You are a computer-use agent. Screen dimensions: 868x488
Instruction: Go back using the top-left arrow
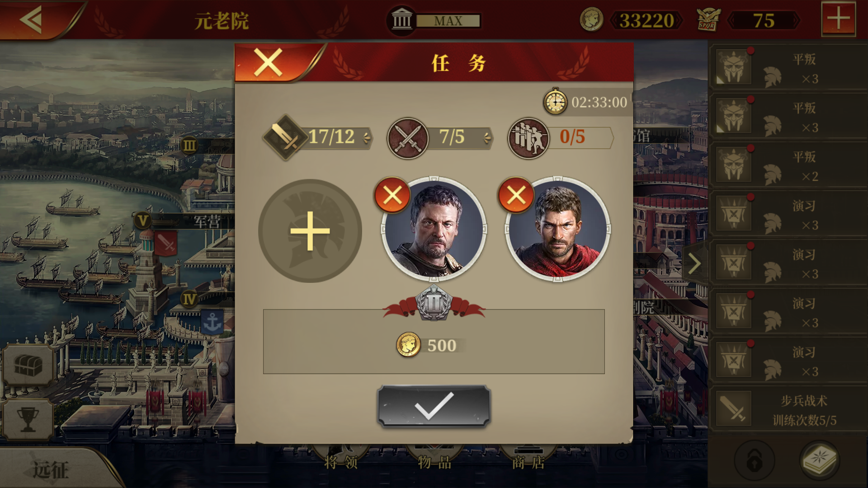point(32,19)
